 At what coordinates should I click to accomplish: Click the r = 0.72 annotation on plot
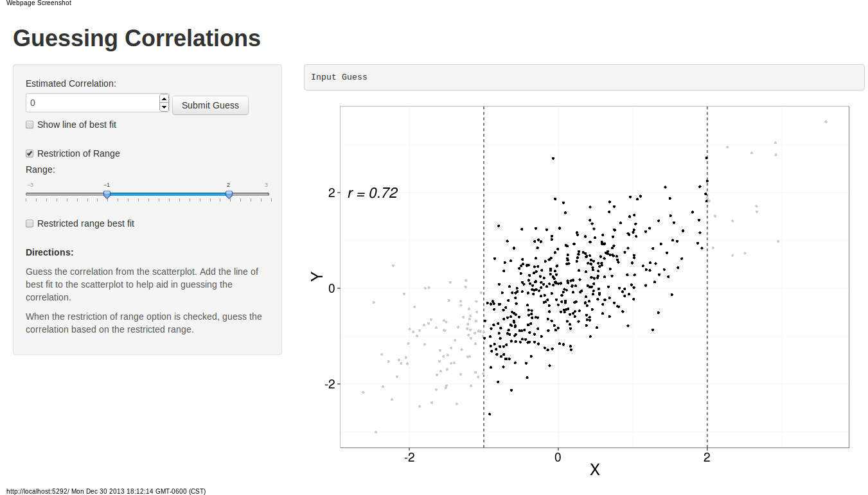(x=373, y=193)
